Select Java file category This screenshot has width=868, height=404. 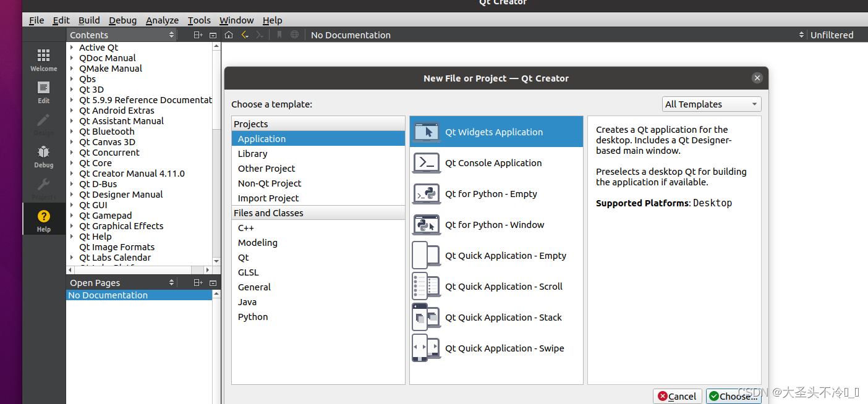318,302
